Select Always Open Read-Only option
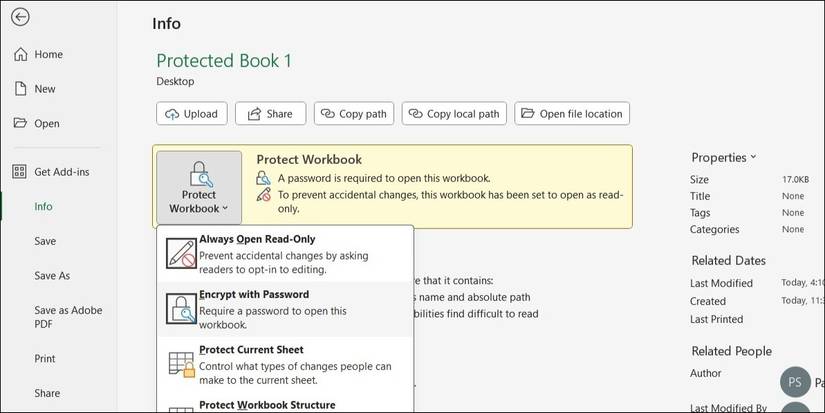The width and height of the screenshot is (825, 413). click(x=285, y=254)
